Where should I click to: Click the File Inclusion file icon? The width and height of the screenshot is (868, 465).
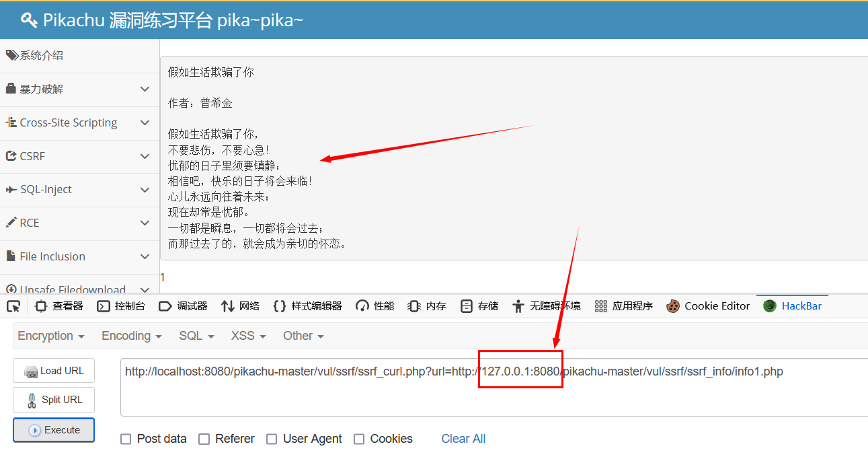11,256
